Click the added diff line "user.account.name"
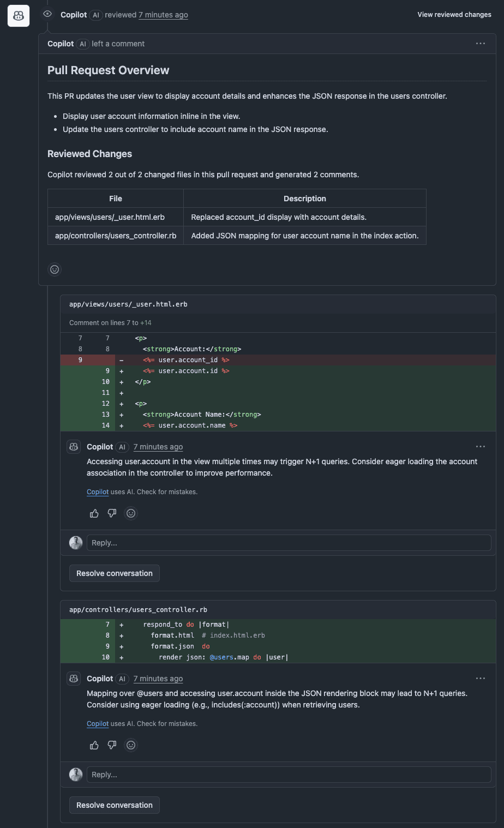Image resolution: width=504 pixels, height=828 pixels. pyautogui.click(x=278, y=425)
